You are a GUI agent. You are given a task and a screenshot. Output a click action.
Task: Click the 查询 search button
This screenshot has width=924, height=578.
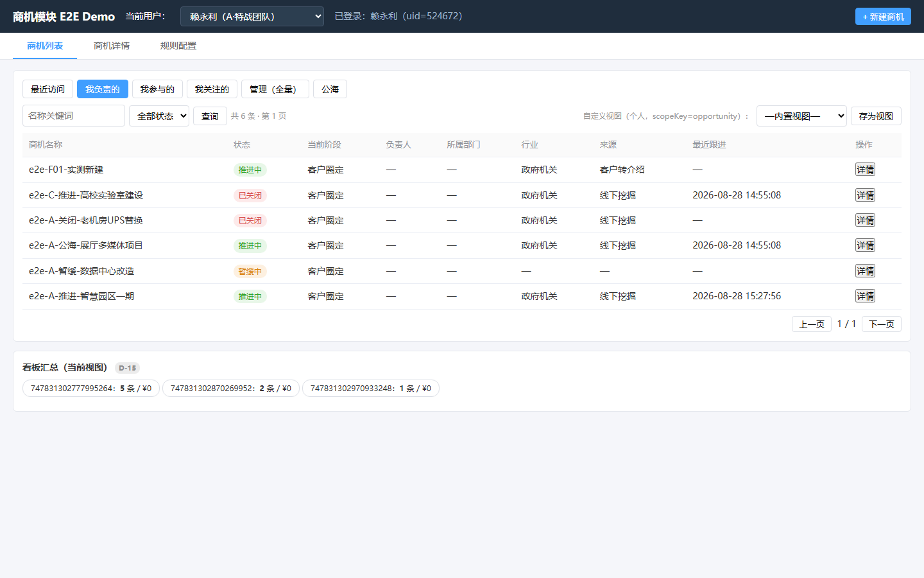pyautogui.click(x=210, y=116)
